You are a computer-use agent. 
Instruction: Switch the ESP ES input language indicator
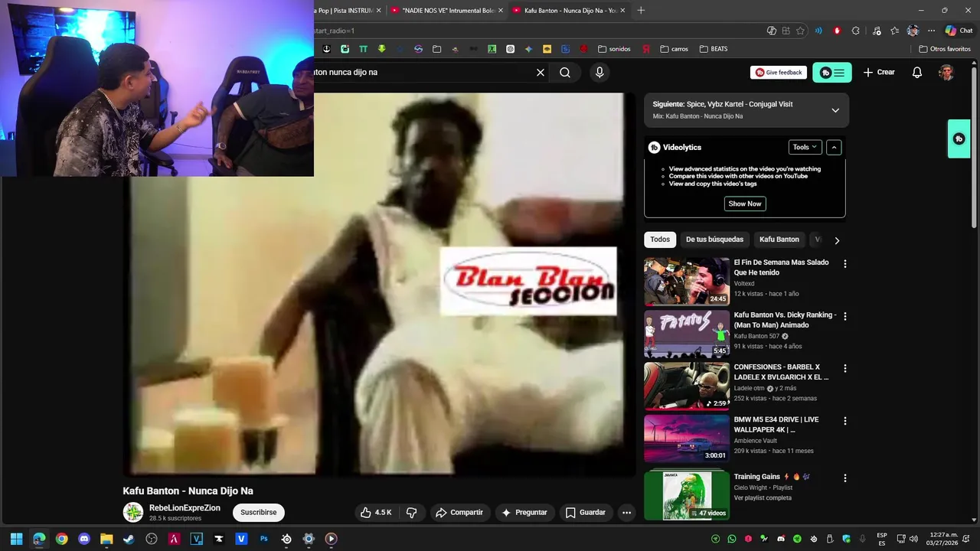pyautogui.click(x=882, y=539)
